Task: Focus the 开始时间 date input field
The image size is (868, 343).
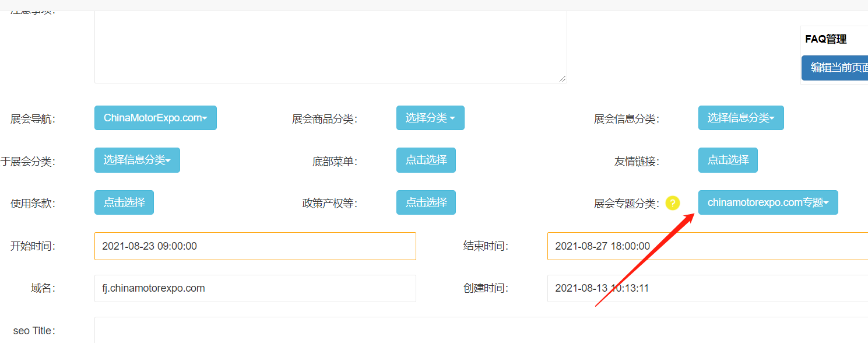Action: click(255, 246)
